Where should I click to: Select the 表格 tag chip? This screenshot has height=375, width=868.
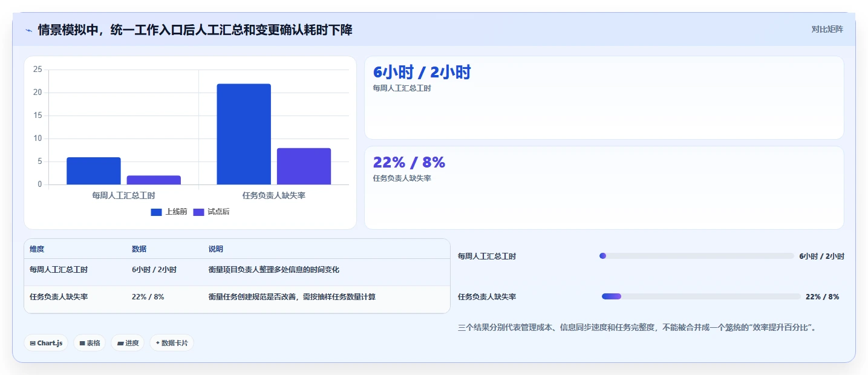tap(90, 343)
